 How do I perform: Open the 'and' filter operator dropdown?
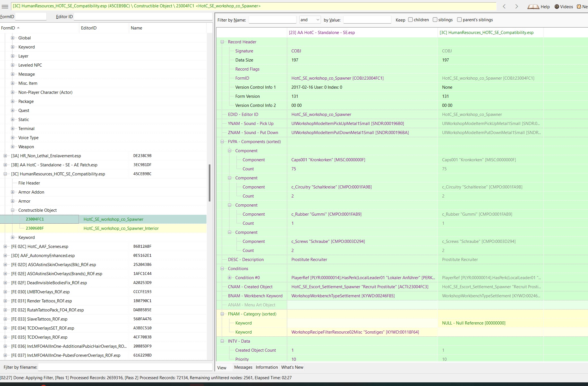310,20
